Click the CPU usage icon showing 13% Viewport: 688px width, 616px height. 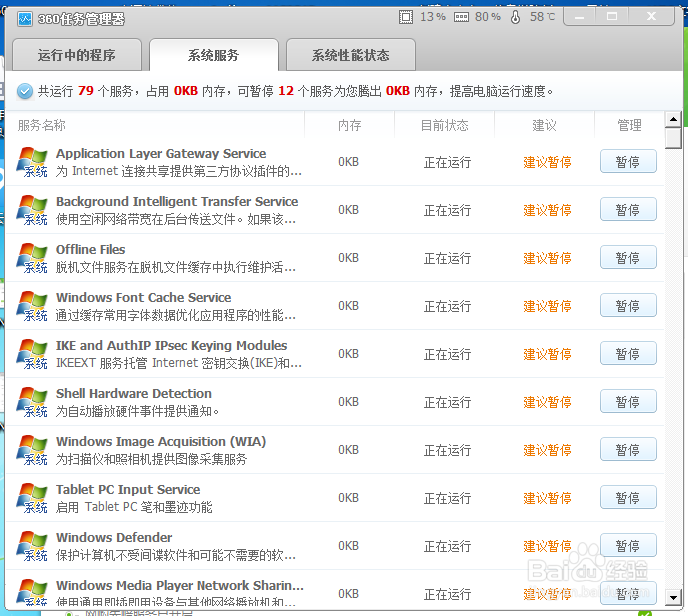(x=406, y=17)
